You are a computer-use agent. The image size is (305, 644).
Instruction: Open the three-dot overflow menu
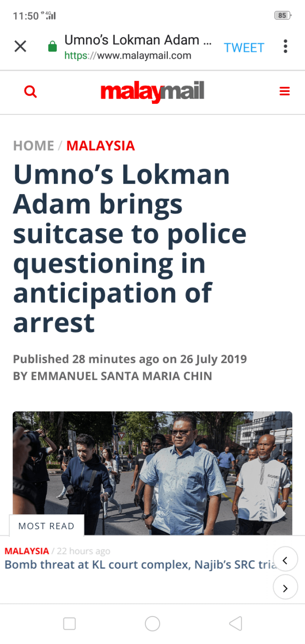point(285,46)
